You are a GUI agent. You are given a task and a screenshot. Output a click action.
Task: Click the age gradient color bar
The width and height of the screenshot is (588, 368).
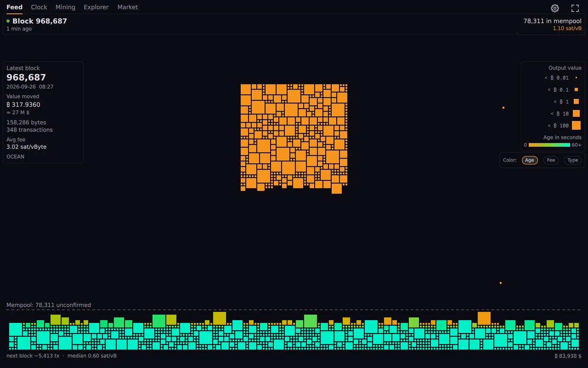coord(549,145)
